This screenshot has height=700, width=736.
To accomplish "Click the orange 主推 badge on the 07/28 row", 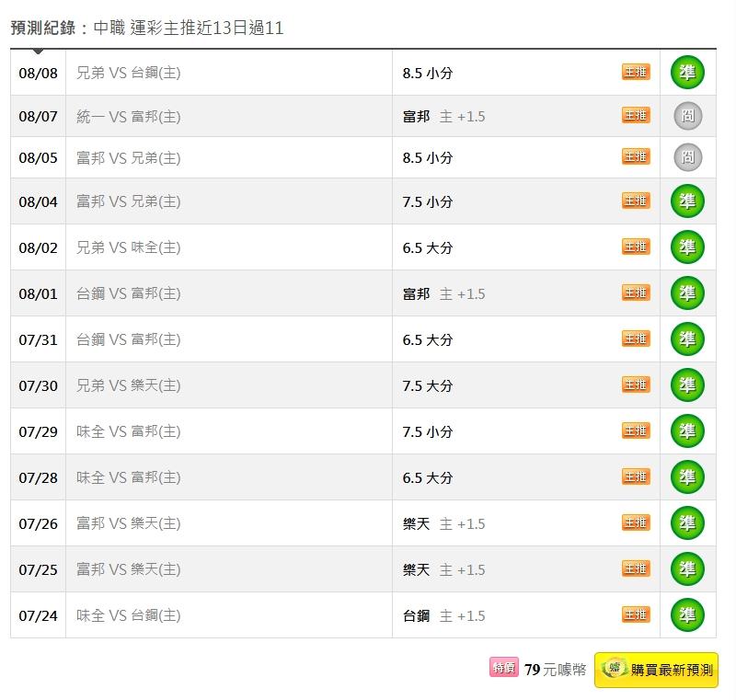I will [636, 476].
